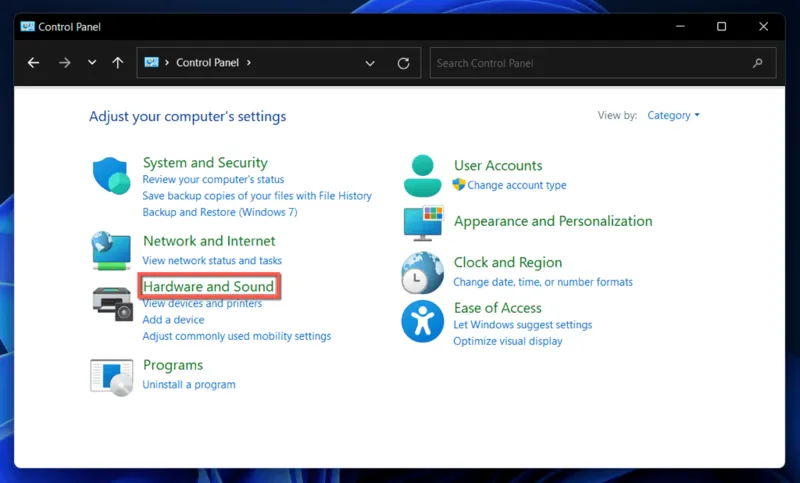The width and height of the screenshot is (800, 483).
Task: Open the recent locations chevron dropdown
Action: click(92, 63)
